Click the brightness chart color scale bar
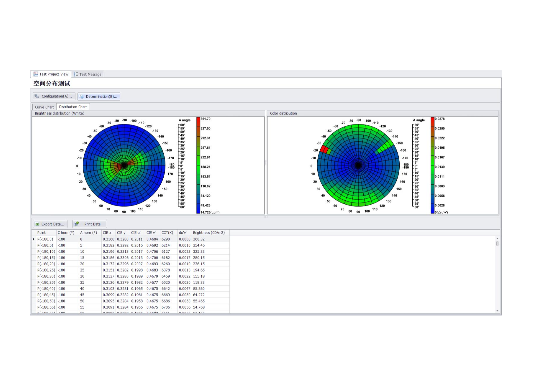This screenshot has height=380, width=540. click(198, 165)
